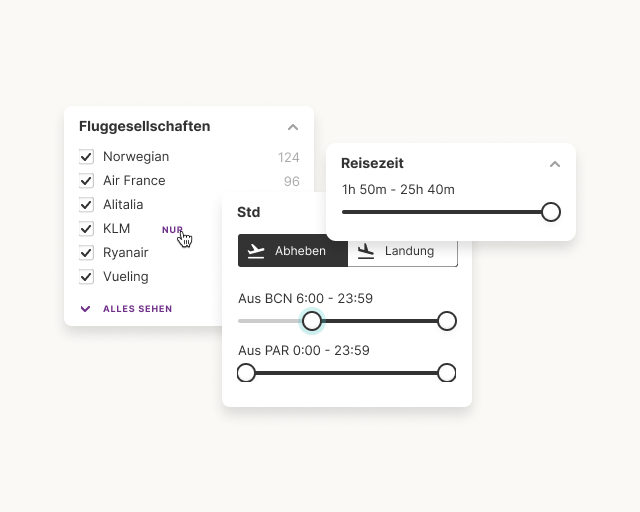The image size is (640, 512).
Task: Switch to the Abheben tab
Action: 293,251
